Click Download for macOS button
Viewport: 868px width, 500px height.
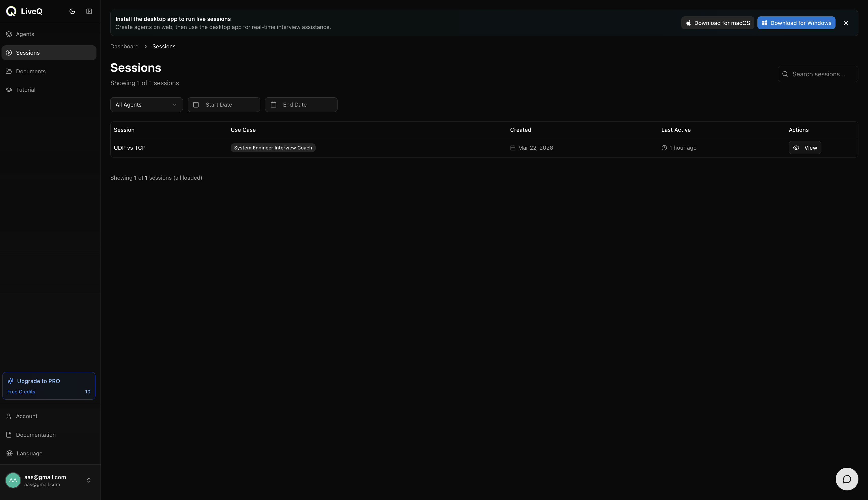(717, 23)
